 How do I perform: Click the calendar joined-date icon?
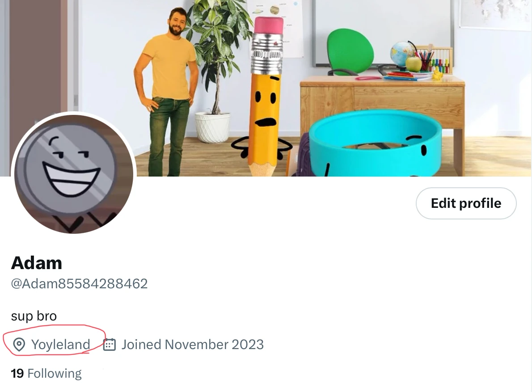coord(110,345)
